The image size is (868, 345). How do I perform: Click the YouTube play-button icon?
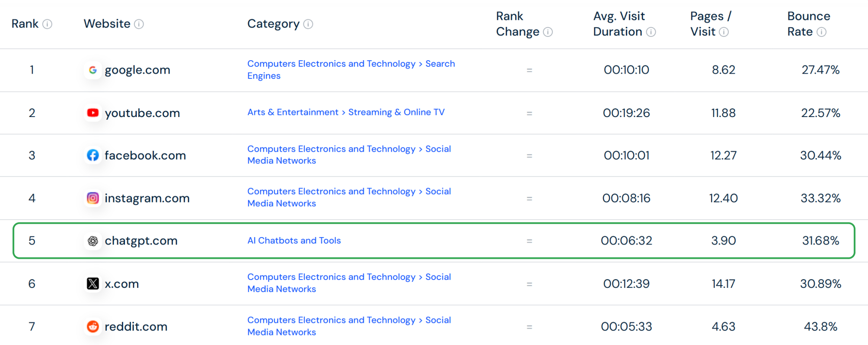[93, 113]
